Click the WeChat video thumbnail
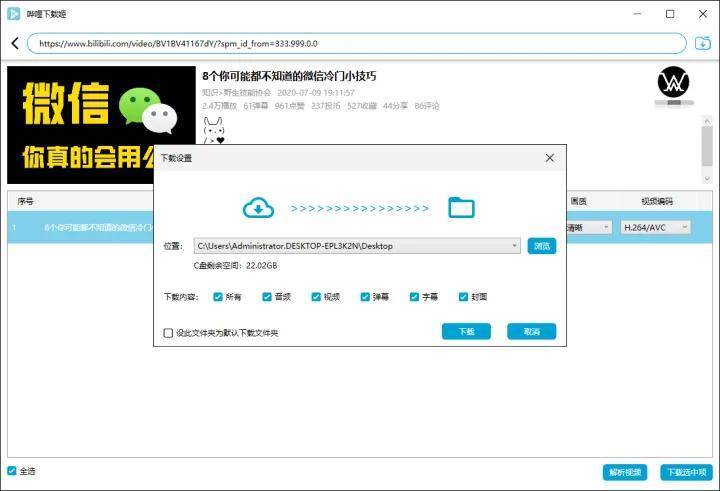Viewport: 720px width, 491px height. click(x=101, y=125)
